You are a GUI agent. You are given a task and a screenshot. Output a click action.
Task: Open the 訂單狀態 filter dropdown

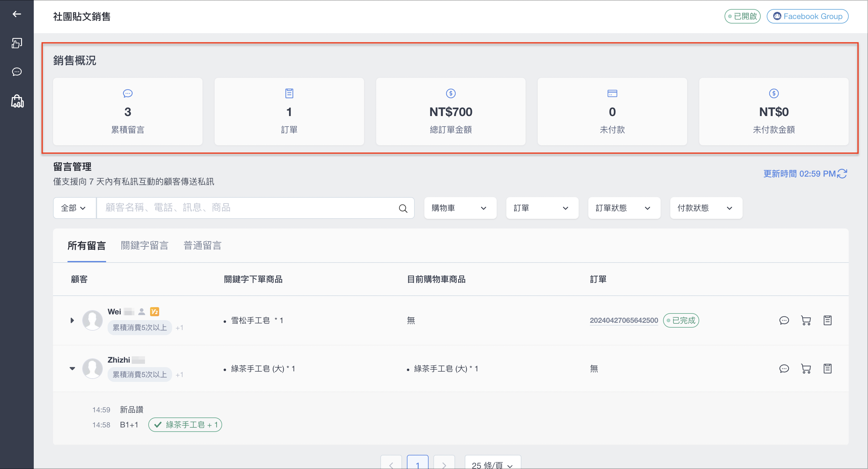(x=624, y=208)
